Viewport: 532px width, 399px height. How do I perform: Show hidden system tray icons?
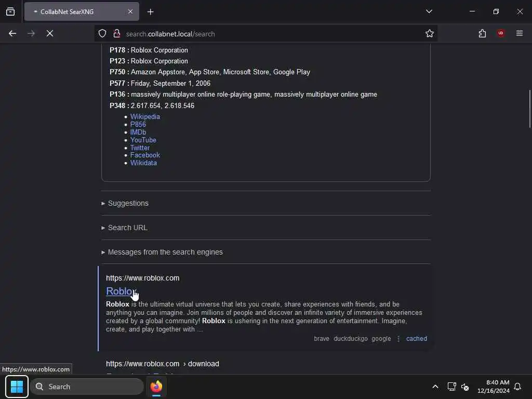tap(435, 387)
